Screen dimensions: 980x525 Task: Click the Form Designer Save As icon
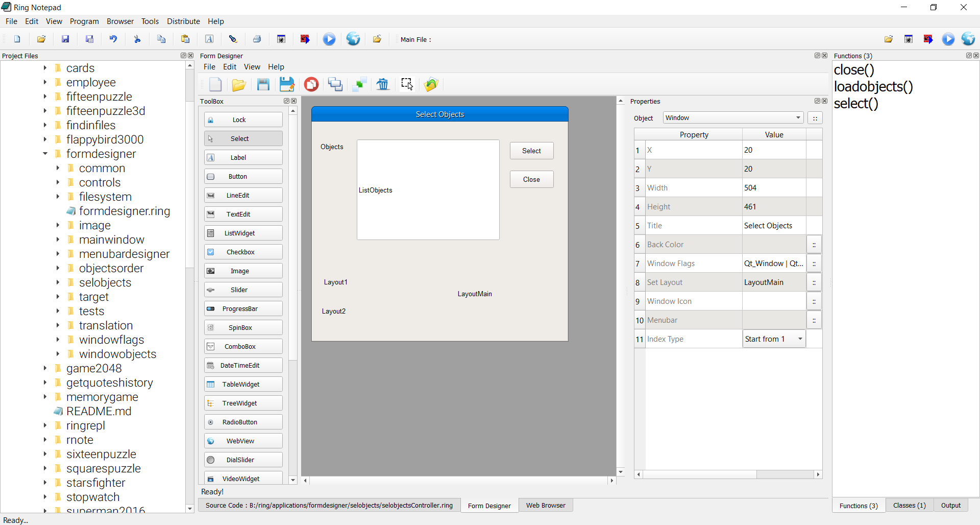[287, 84]
